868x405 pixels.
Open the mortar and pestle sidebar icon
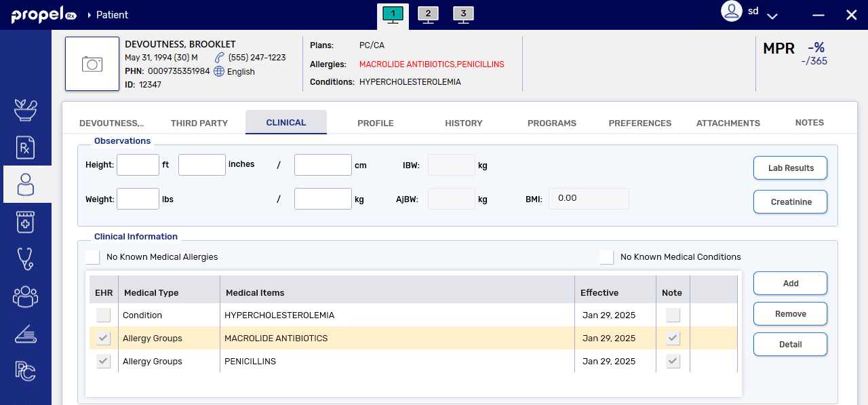click(x=26, y=110)
